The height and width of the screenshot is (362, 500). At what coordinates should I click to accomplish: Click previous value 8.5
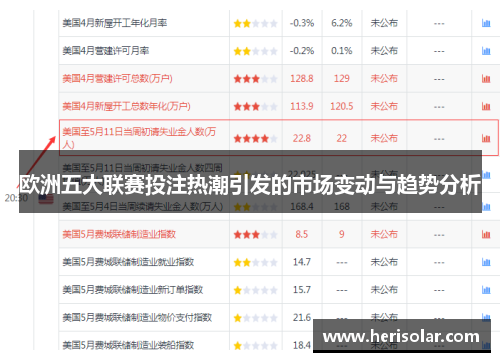(x=302, y=234)
